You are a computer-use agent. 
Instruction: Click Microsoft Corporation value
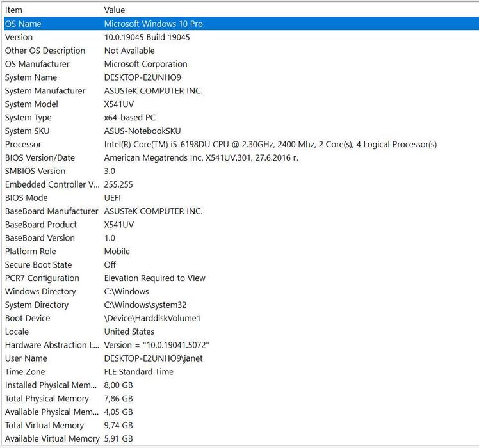coord(146,64)
